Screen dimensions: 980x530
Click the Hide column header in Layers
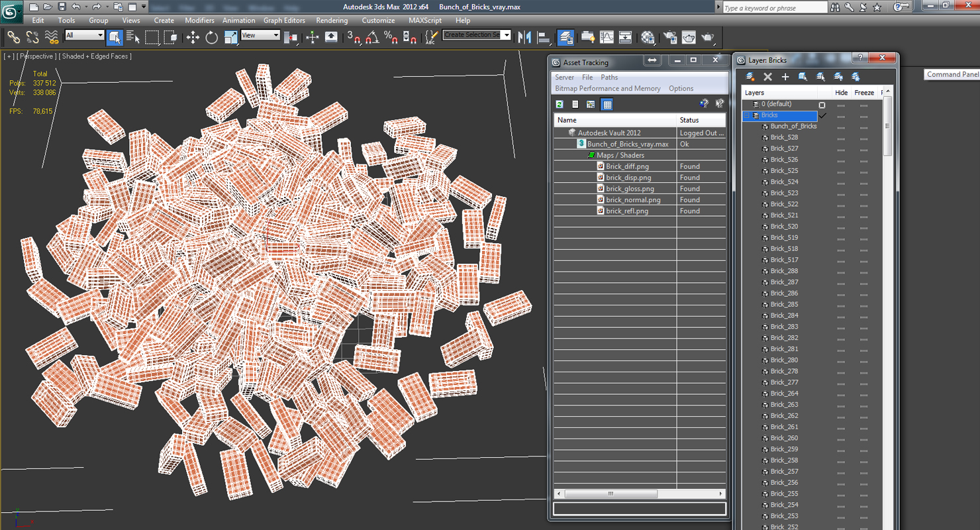841,93
